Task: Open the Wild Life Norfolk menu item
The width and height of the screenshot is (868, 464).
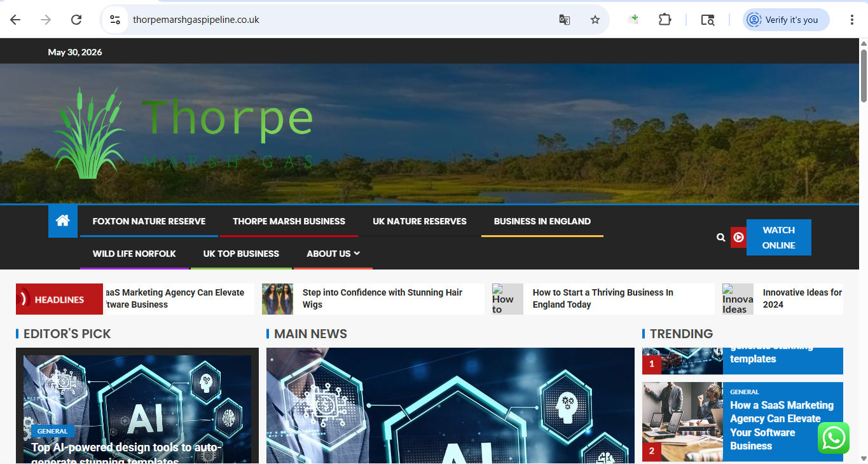Action: coord(134,254)
